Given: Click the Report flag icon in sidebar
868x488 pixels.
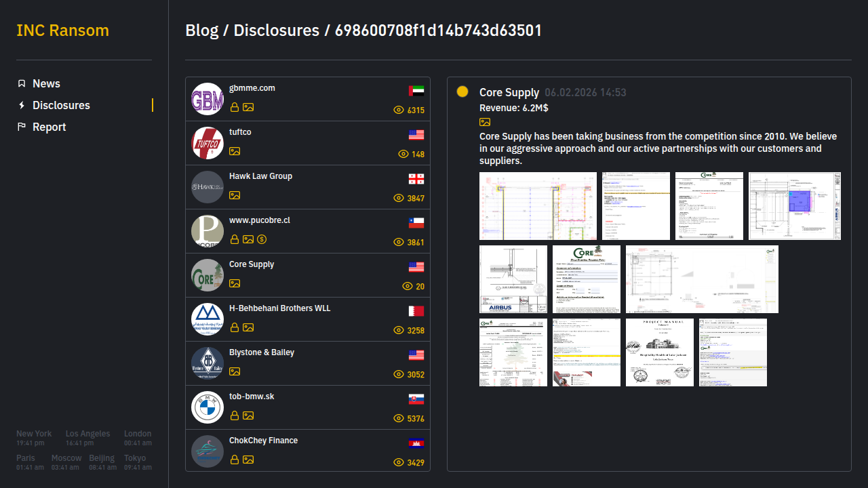Looking at the screenshot, I should pyautogui.click(x=22, y=127).
